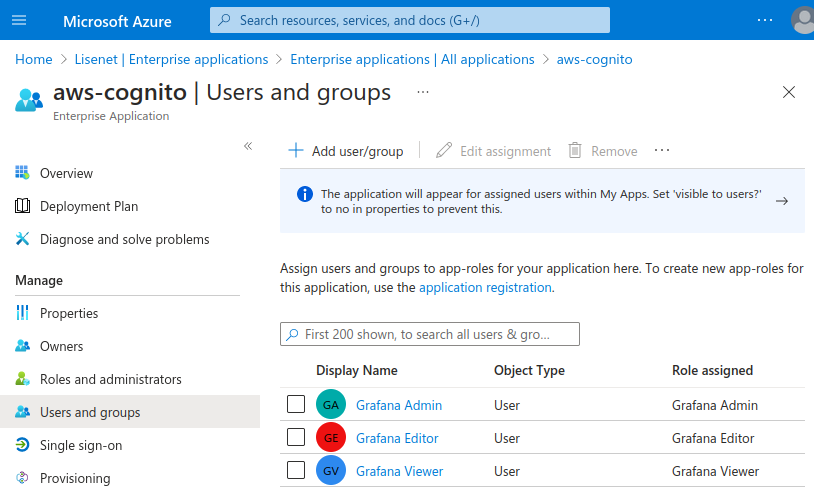
Task: Check the Grafana Editor row checkbox
Action: (296, 437)
